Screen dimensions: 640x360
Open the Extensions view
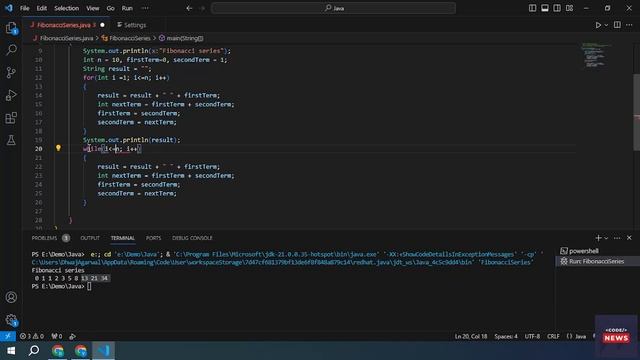11,118
